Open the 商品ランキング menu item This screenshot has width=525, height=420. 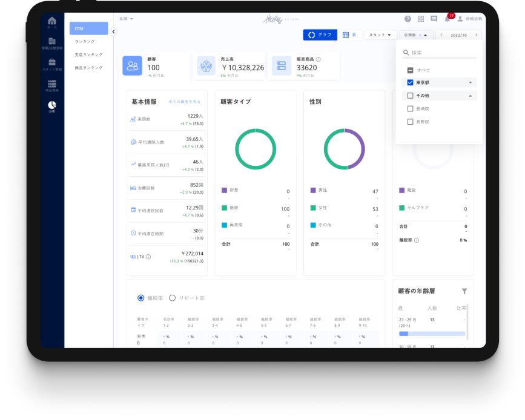(89, 68)
